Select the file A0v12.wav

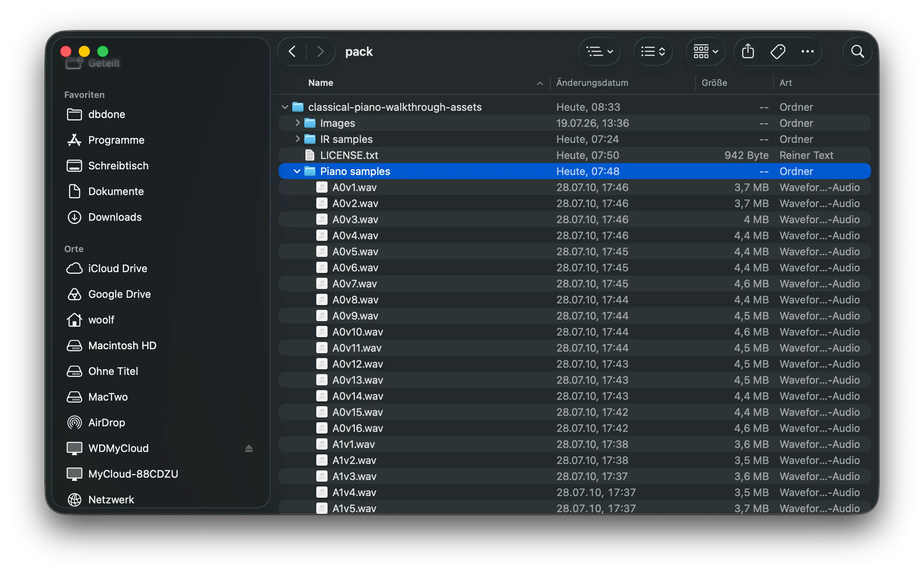point(574,364)
